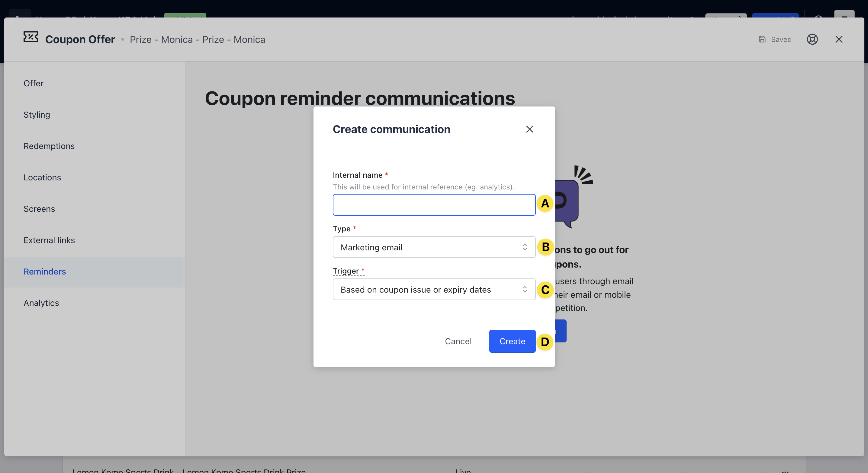
Task: Open the help lifebuoy icon
Action: tap(812, 40)
